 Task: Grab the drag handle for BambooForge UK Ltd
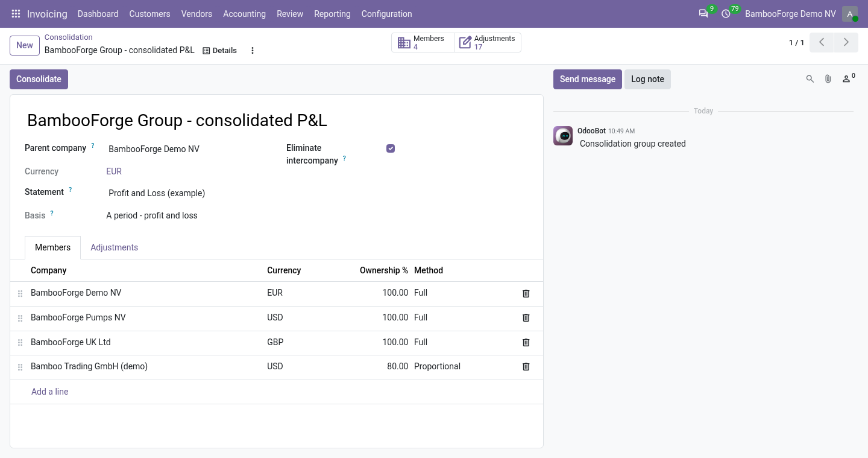[x=20, y=343]
